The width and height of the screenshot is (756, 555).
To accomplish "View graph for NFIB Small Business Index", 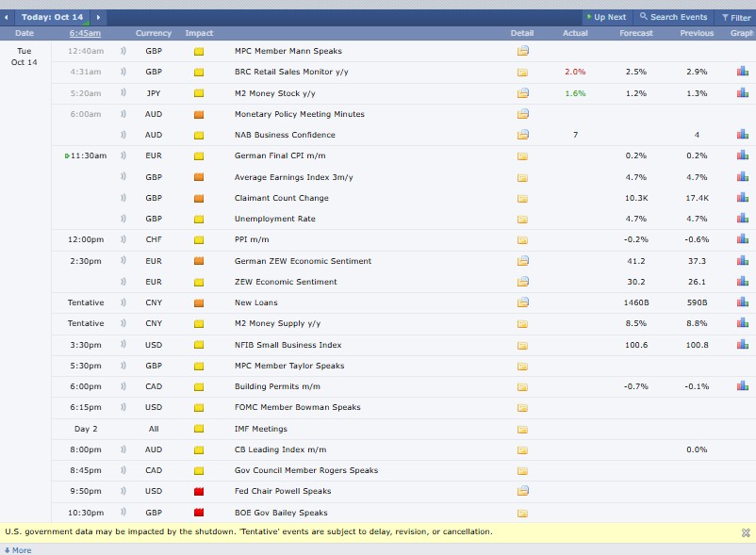I will 742,345.
